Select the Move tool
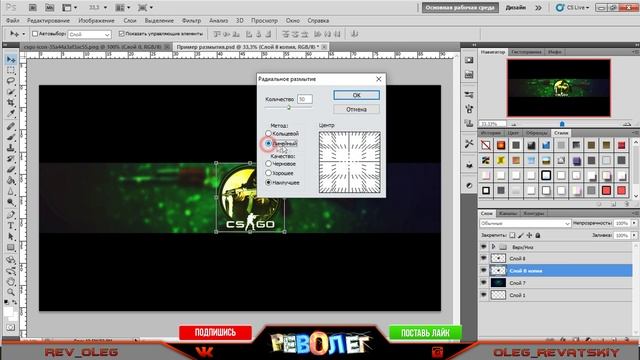The image size is (640, 360). pos(11,60)
